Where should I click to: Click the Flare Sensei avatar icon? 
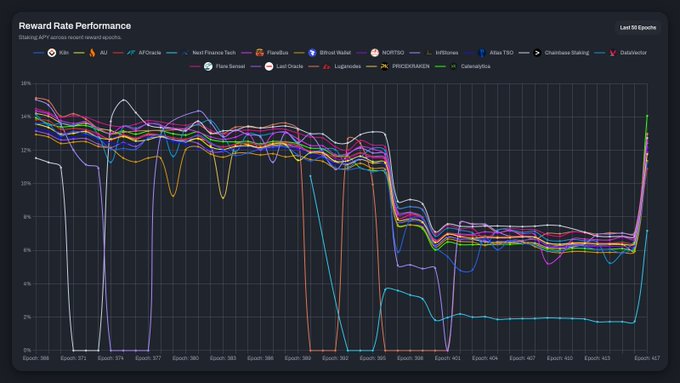coord(208,66)
